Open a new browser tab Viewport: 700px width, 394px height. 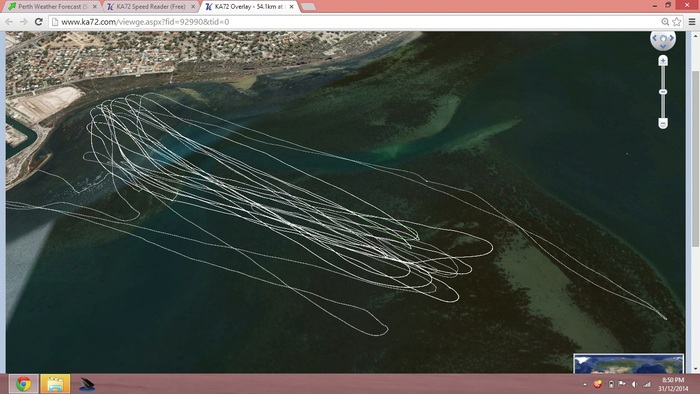point(308,7)
